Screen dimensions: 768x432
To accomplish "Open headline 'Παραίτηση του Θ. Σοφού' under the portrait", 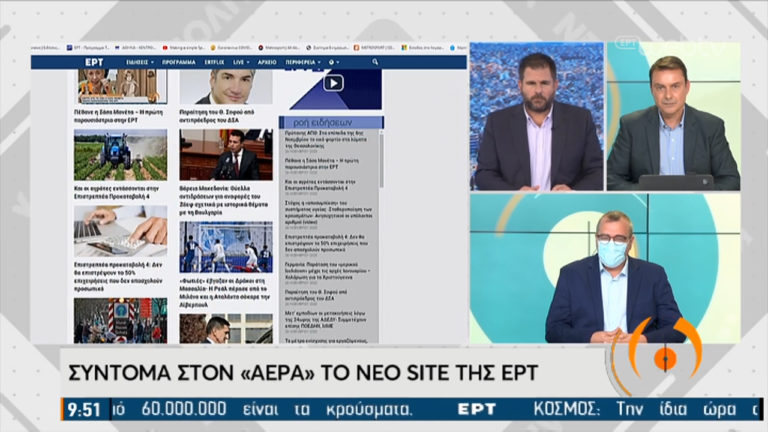I will (216, 116).
